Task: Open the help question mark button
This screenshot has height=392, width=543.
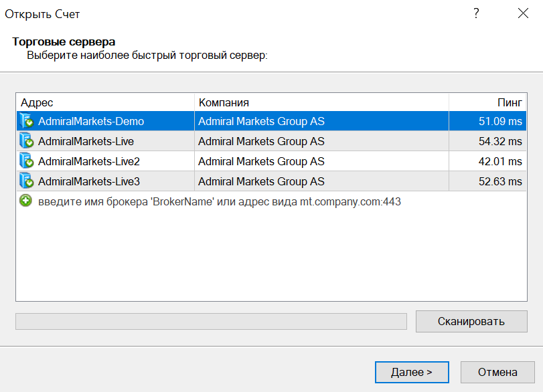Action: coord(476,13)
